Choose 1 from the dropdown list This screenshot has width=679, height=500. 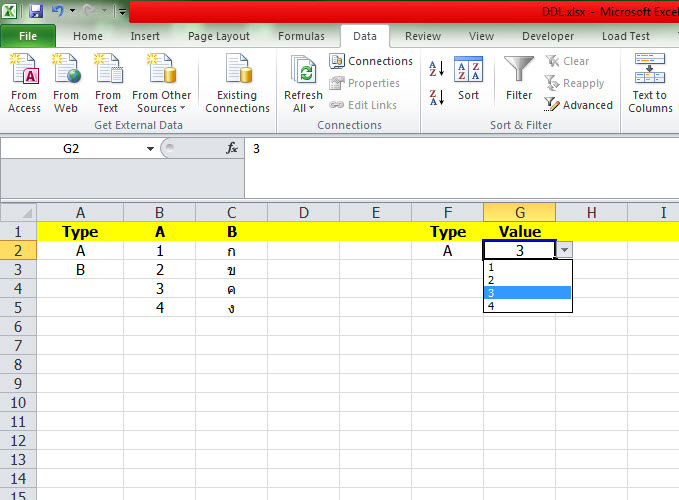tap(527, 267)
